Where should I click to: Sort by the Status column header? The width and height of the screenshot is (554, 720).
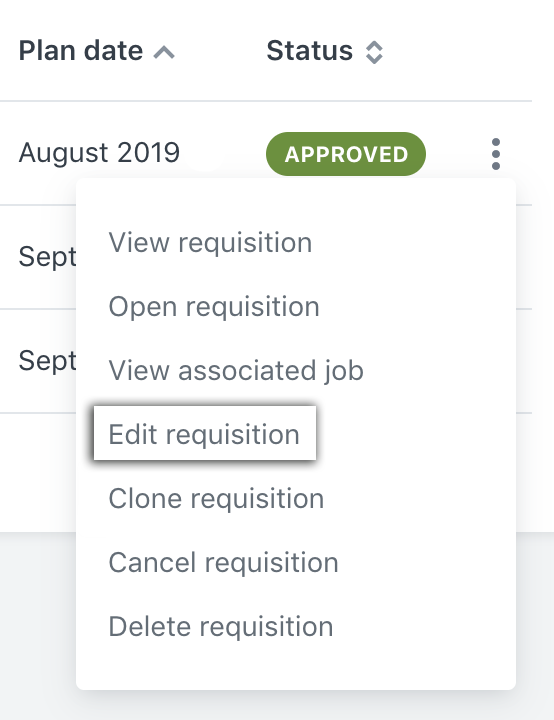[310, 51]
